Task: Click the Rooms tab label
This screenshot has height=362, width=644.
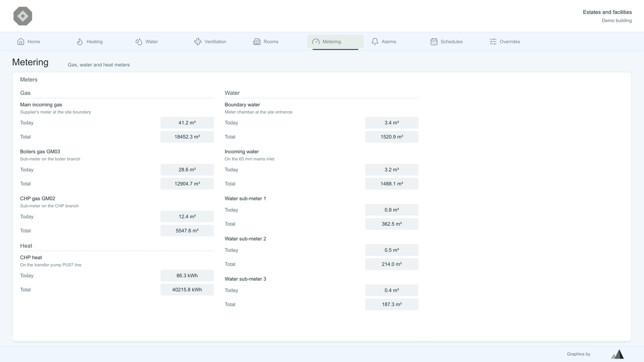Action: click(x=271, y=41)
